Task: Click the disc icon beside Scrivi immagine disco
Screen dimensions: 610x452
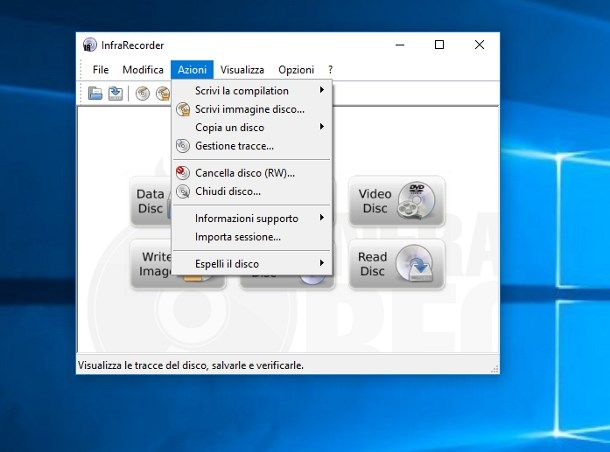Action: pyautogui.click(x=183, y=109)
